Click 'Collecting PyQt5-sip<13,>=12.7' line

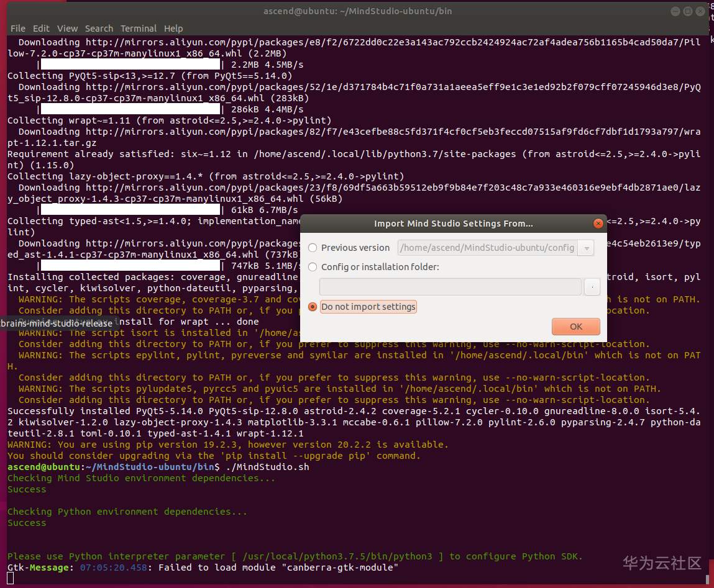tap(149, 76)
